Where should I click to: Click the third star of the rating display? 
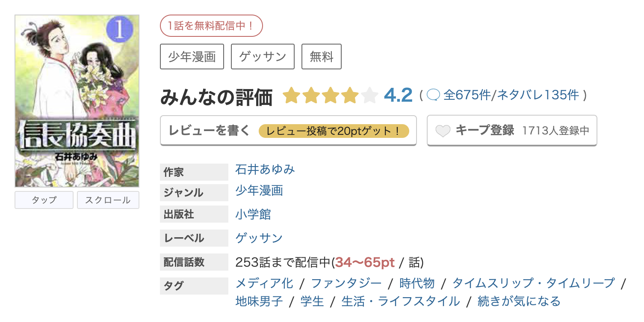click(x=331, y=95)
